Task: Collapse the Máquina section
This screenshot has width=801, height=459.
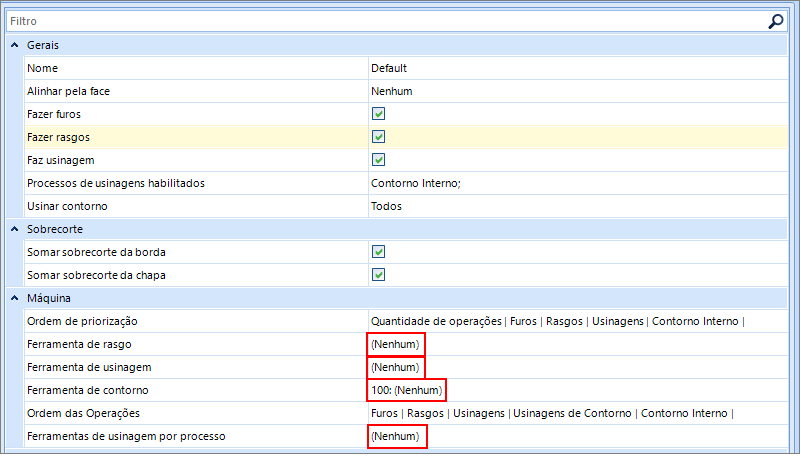Action: (x=14, y=298)
